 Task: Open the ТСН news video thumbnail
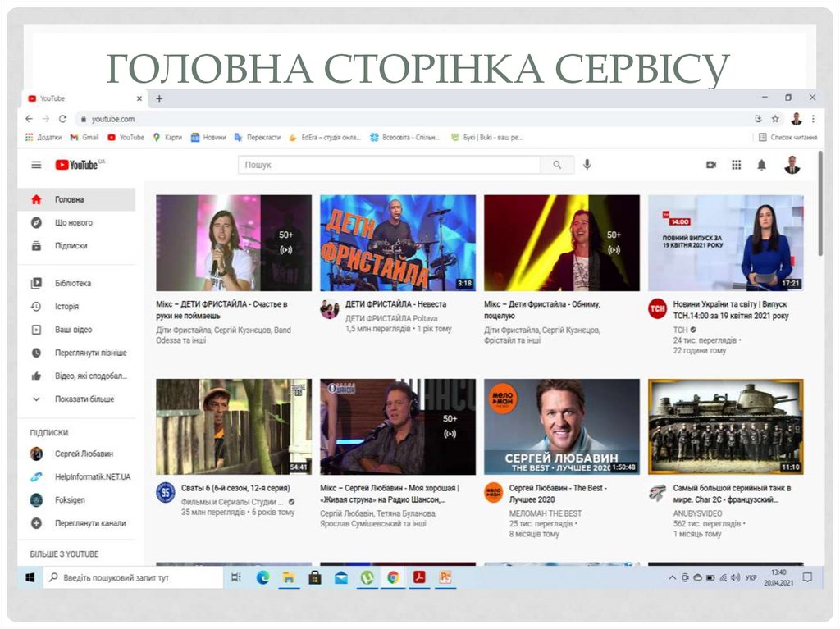pyautogui.click(x=725, y=243)
